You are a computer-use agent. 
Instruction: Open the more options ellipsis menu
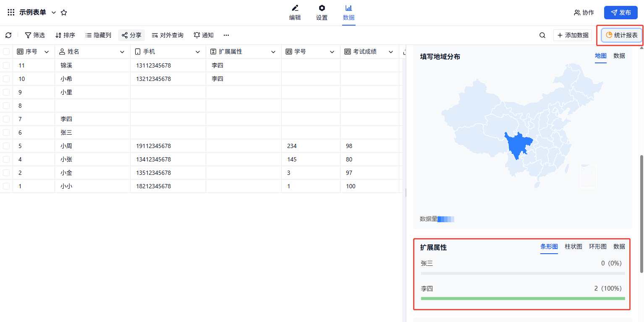[x=226, y=35]
